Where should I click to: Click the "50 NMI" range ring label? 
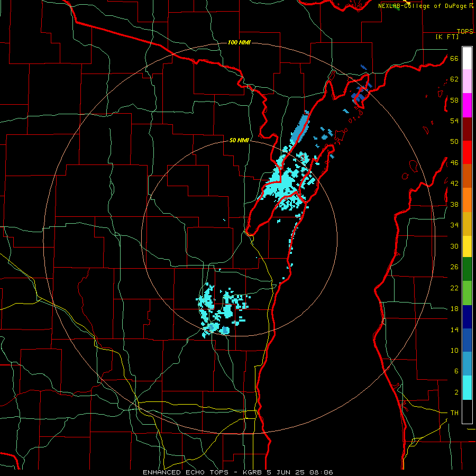[x=239, y=140]
